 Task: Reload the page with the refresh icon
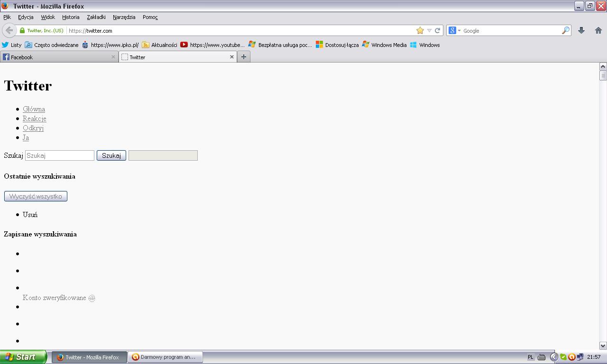tap(437, 30)
